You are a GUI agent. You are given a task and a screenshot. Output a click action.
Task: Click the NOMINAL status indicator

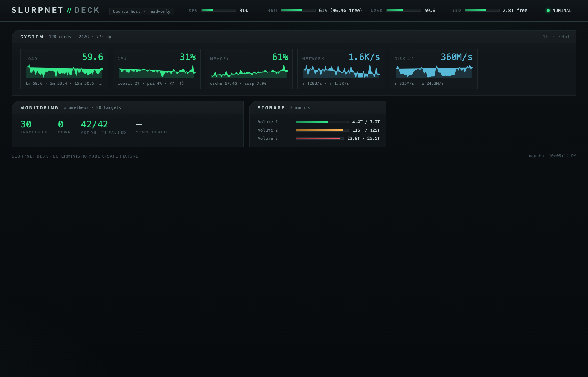point(559,11)
